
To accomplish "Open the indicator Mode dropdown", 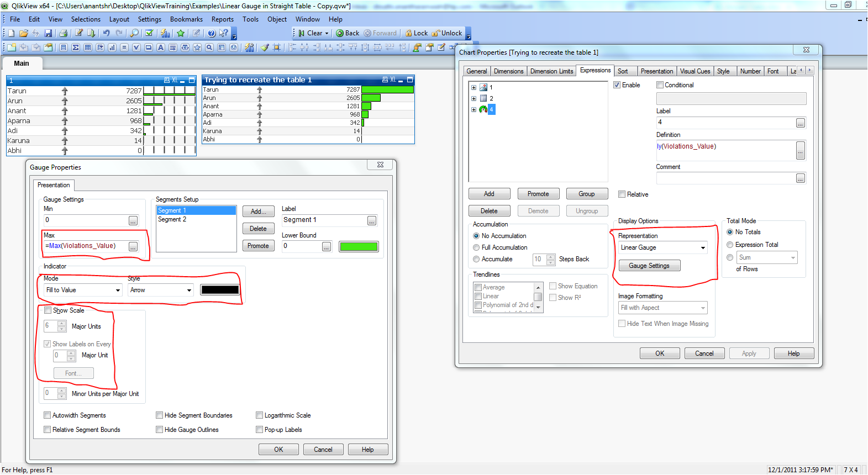I will tap(118, 291).
